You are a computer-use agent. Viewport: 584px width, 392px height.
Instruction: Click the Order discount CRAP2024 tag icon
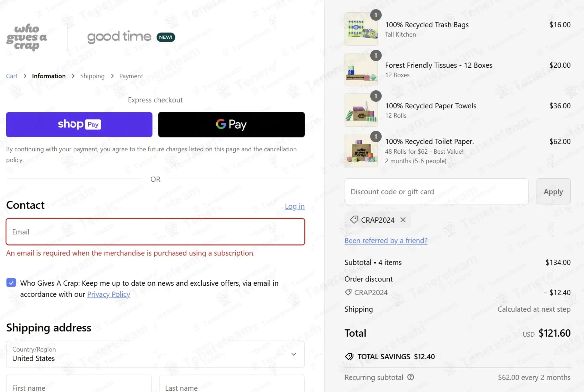pyautogui.click(x=348, y=292)
